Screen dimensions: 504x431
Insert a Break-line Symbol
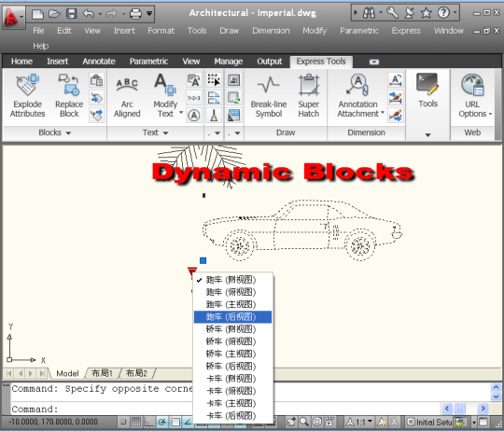tap(269, 96)
